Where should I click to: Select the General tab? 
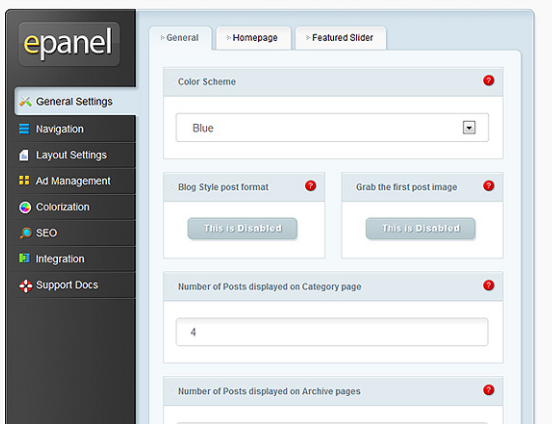[181, 38]
